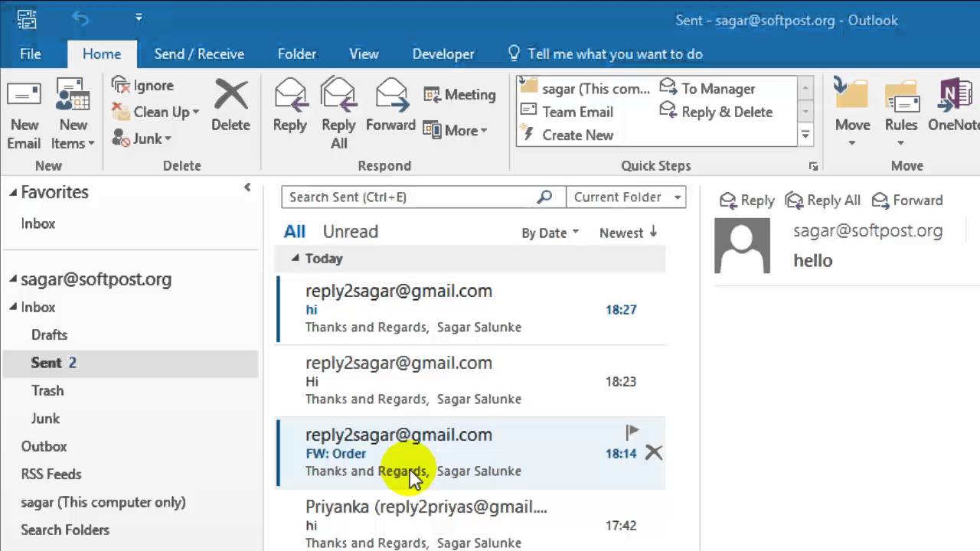
Task: Open the 18:23 email with subject Hi
Action: [470, 381]
